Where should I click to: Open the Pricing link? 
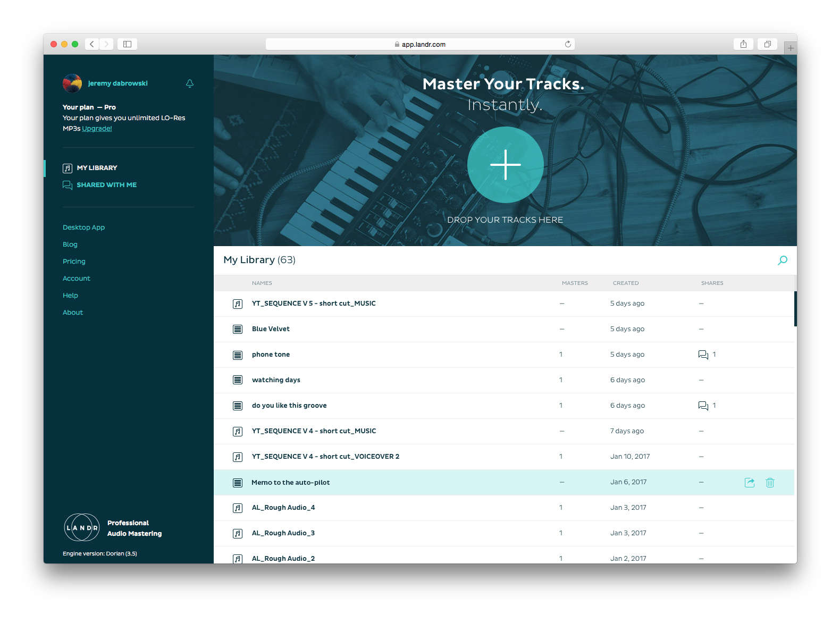pos(74,262)
